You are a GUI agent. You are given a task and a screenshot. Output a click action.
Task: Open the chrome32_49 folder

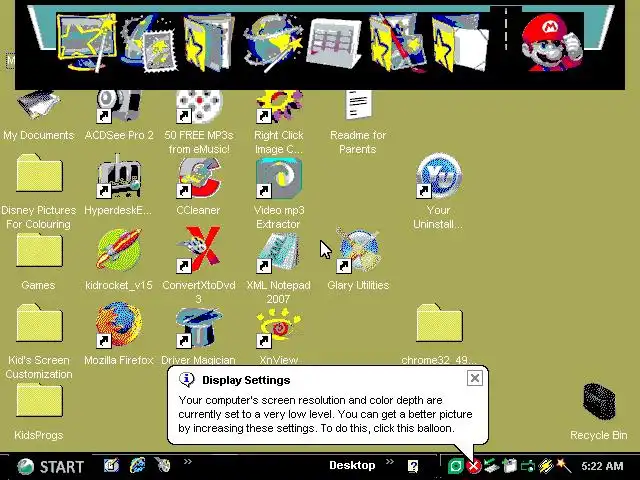(439, 323)
